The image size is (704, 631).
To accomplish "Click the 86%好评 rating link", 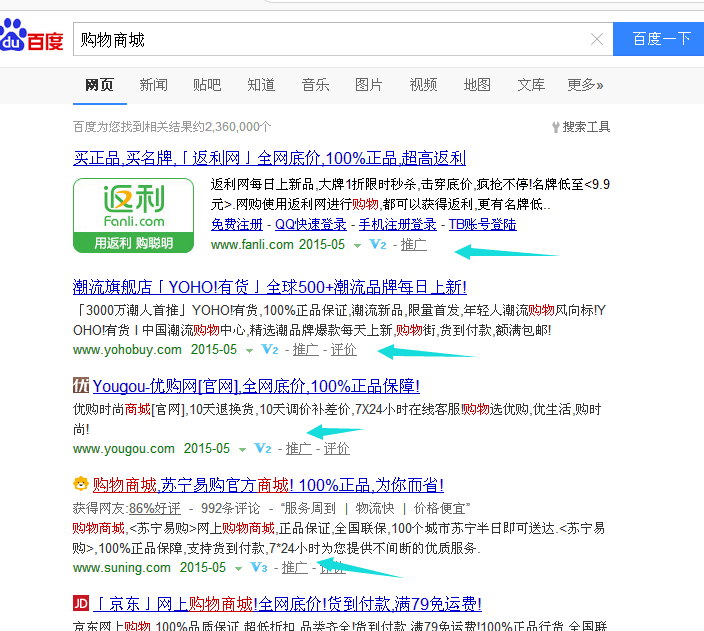I will click(x=155, y=508).
